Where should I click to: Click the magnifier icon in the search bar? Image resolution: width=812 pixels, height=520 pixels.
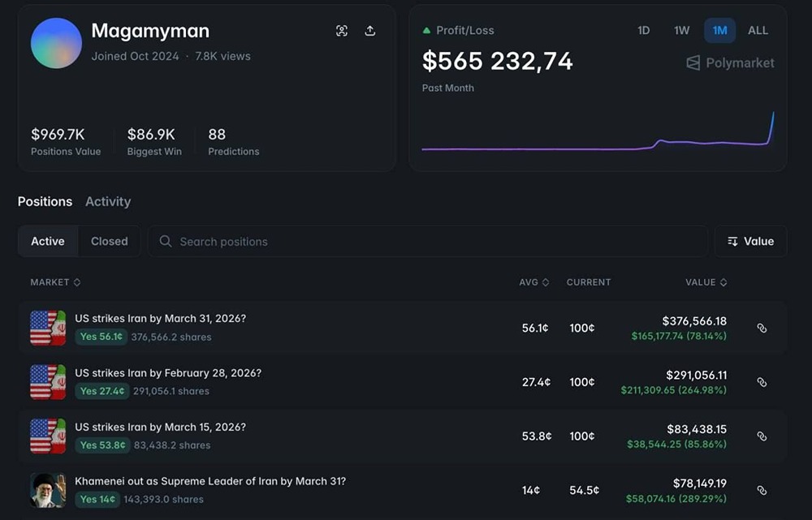pos(165,241)
